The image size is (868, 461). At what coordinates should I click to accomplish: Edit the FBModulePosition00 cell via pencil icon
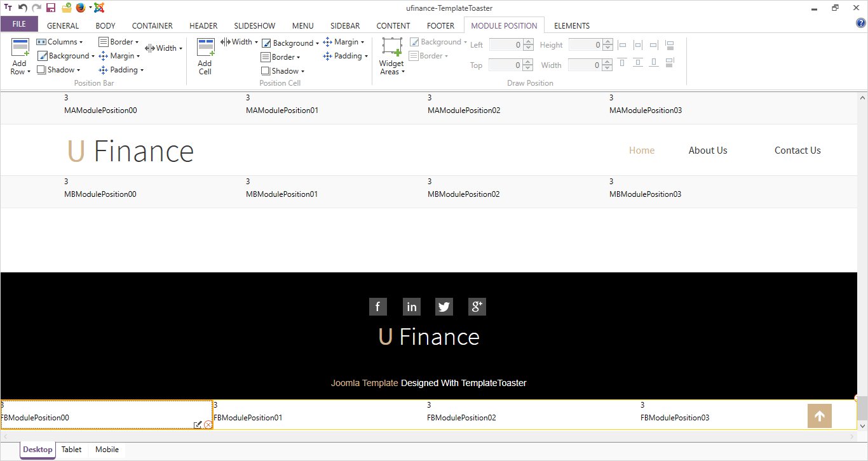click(x=198, y=425)
